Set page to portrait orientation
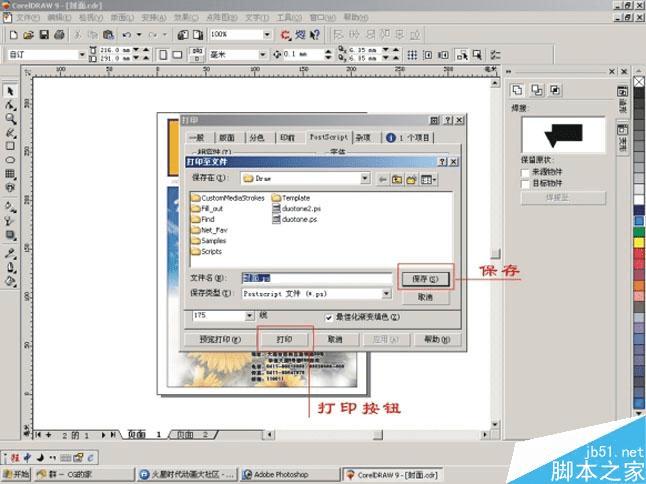The image size is (646, 484). click(x=163, y=54)
